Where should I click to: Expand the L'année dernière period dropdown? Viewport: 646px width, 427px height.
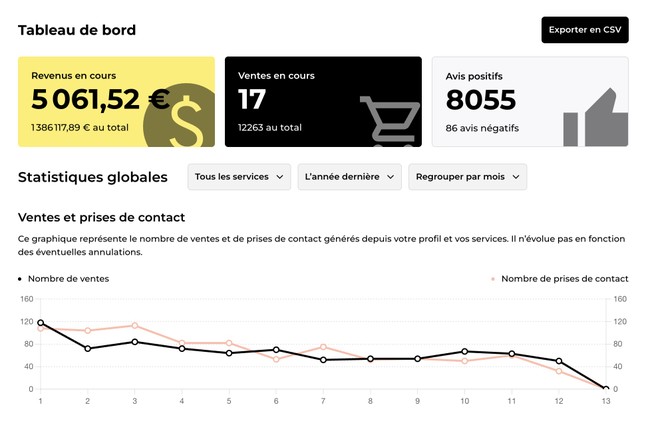pos(349,177)
